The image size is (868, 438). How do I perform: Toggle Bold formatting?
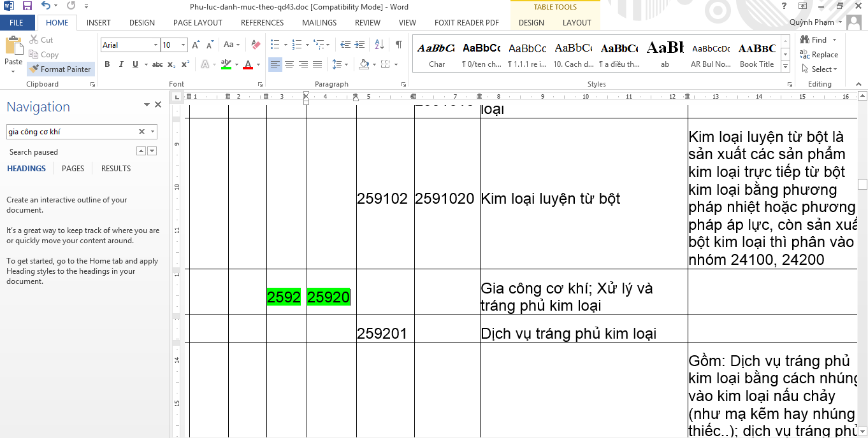(x=107, y=64)
